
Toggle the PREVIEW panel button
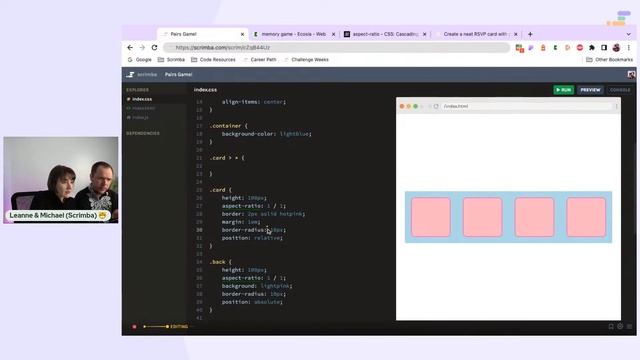tap(590, 90)
